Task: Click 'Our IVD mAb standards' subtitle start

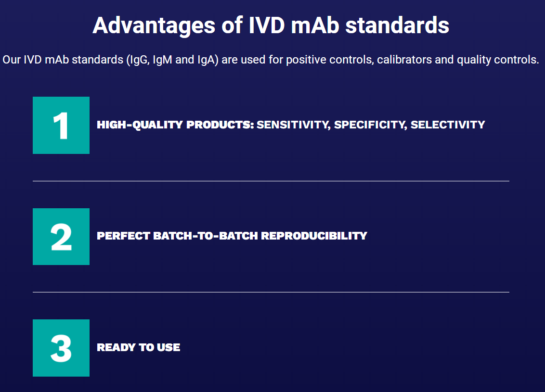Action: coord(63,60)
